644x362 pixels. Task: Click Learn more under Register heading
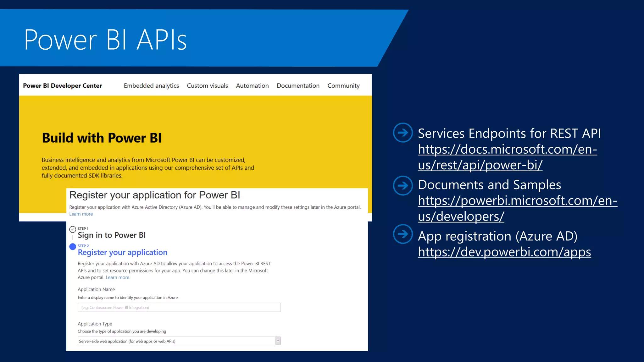pos(81,214)
